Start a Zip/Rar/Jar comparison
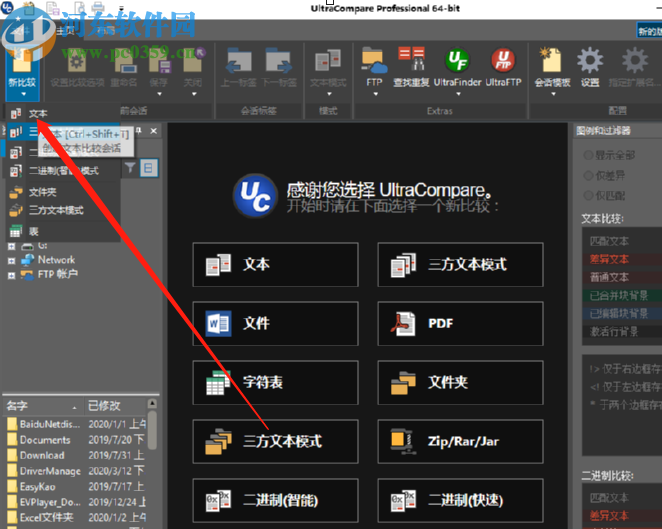 pos(460,442)
